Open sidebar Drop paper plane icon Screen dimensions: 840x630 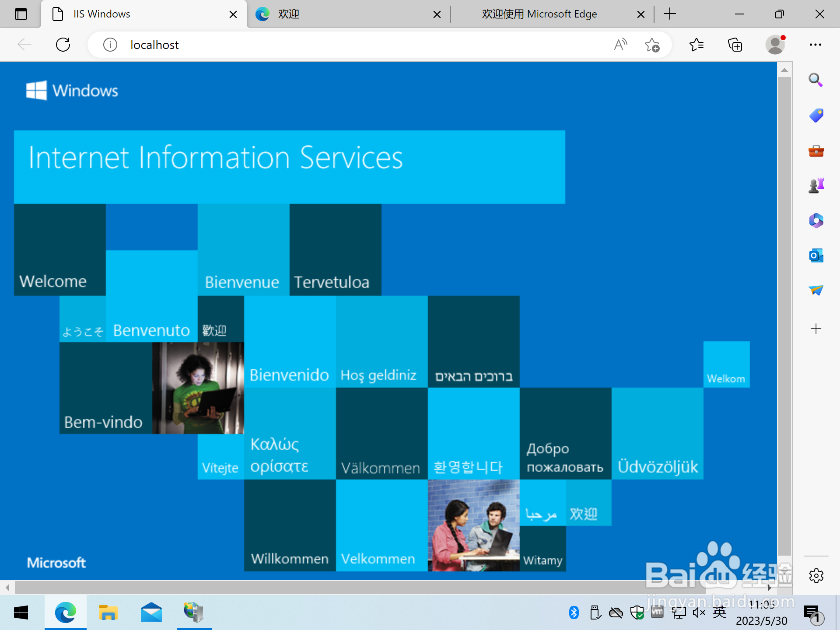816,290
